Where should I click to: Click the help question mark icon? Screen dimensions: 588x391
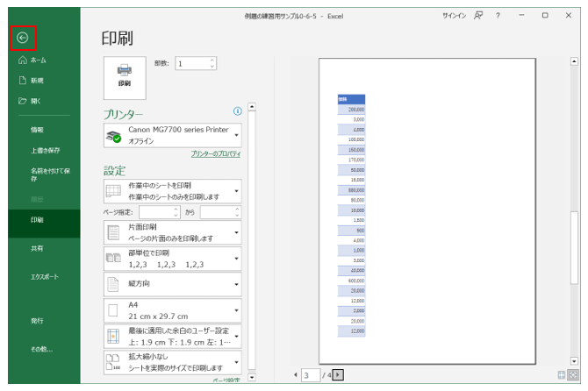(x=498, y=15)
